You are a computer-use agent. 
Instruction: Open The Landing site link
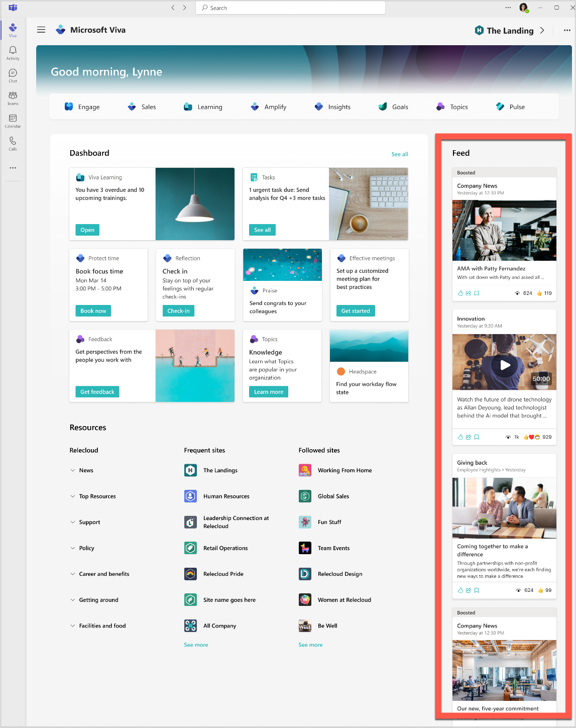click(509, 31)
